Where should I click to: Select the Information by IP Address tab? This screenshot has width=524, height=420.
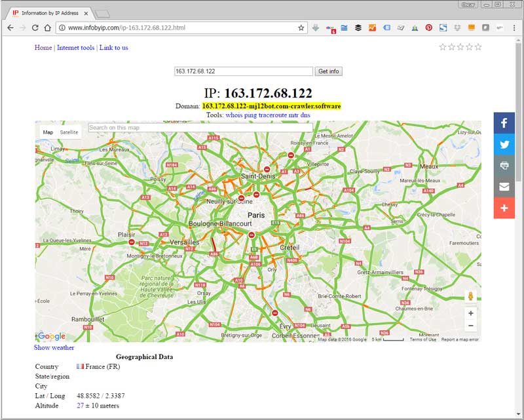(x=50, y=13)
